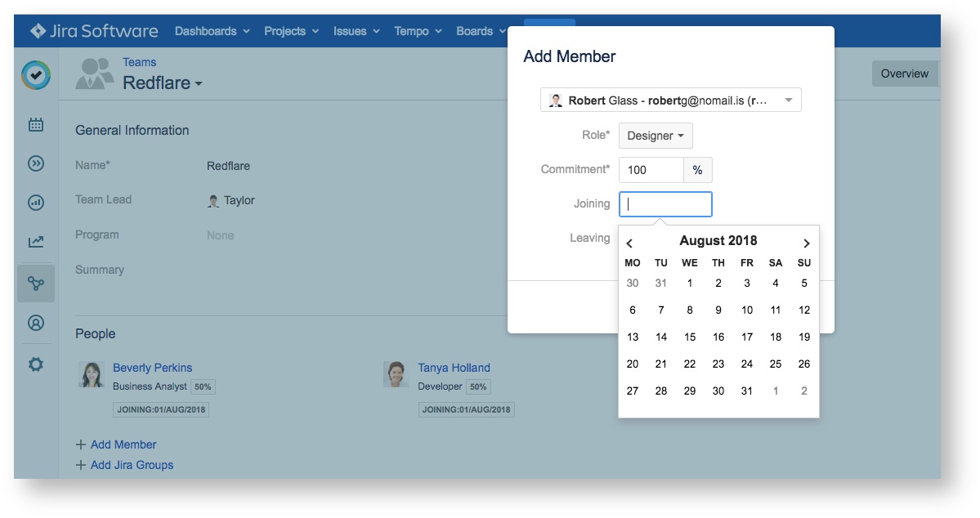The height and width of the screenshot is (518, 980).
Task: Open the Tempo menu in navbar
Action: (418, 31)
